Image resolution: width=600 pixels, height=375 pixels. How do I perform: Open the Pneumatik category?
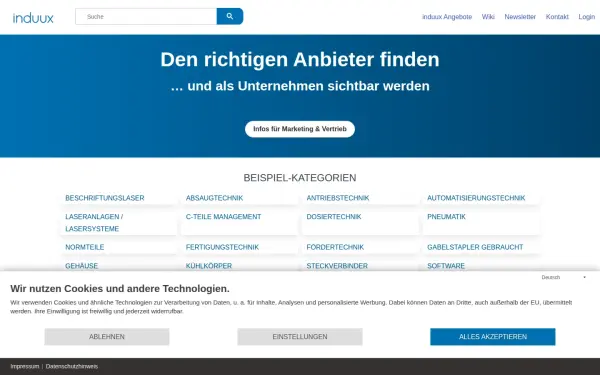click(x=446, y=217)
